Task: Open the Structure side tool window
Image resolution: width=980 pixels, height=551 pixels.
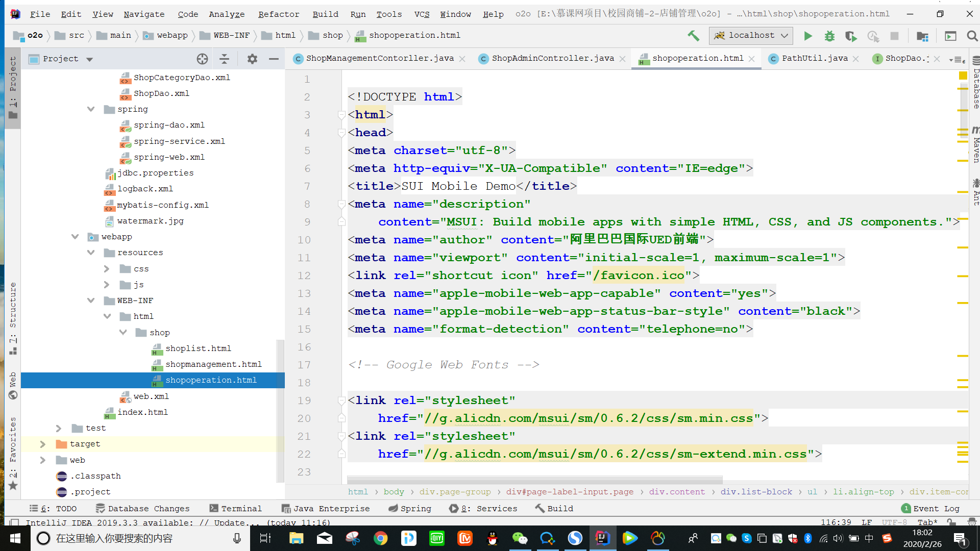Action: pyautogui.click(x=13, y=318)
